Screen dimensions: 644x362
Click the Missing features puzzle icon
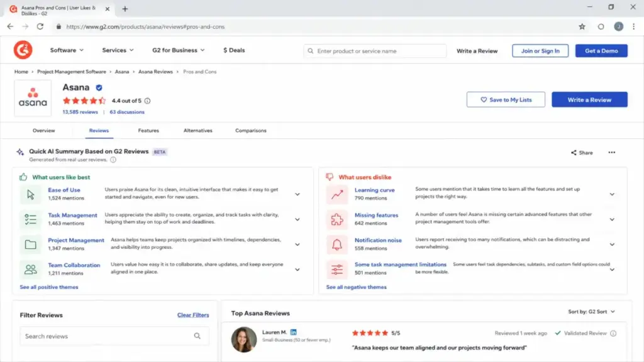point(337,219)
